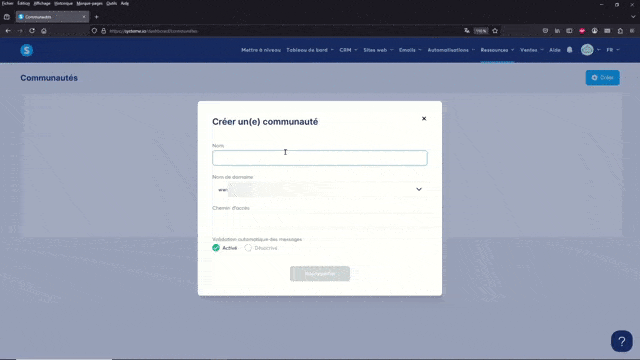This screenshot has width=640, height=360.
Task: Open the Fichier menu
Action: coord(8,3)
